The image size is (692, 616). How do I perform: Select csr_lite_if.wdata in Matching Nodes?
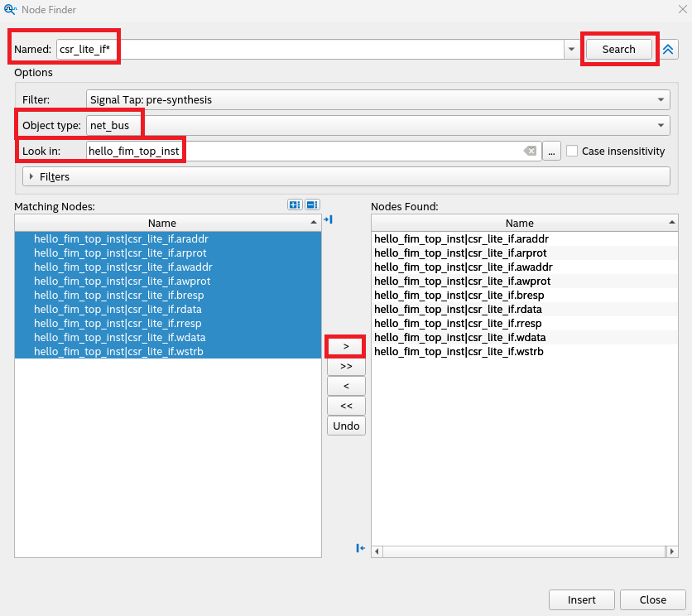tap(168, 338)
